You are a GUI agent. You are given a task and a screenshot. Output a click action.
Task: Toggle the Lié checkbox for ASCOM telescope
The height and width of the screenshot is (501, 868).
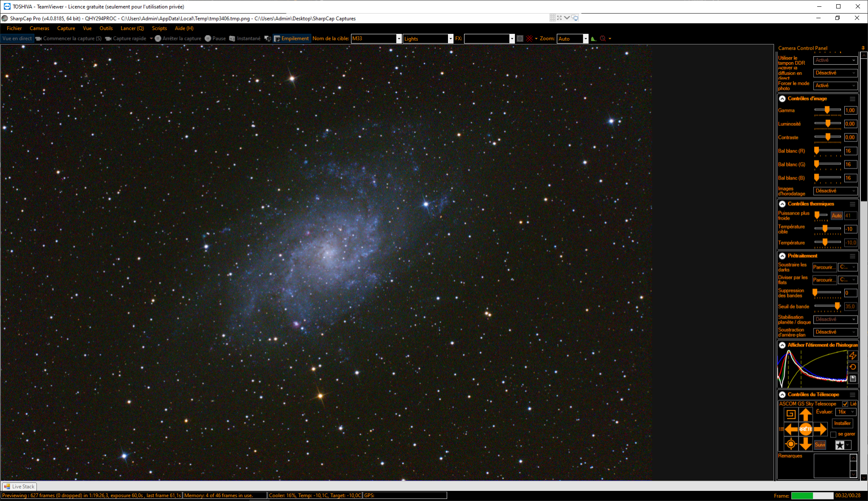point(845,404)
